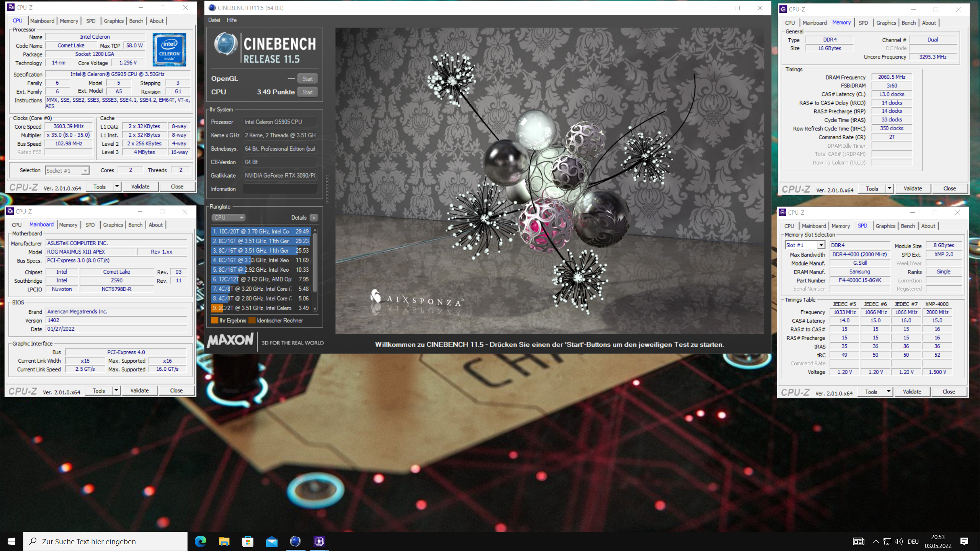This screenshot has width=980, height=551.
Task: Click Core Speed 3603.39 MHz value
Action: tap(69, 126)
